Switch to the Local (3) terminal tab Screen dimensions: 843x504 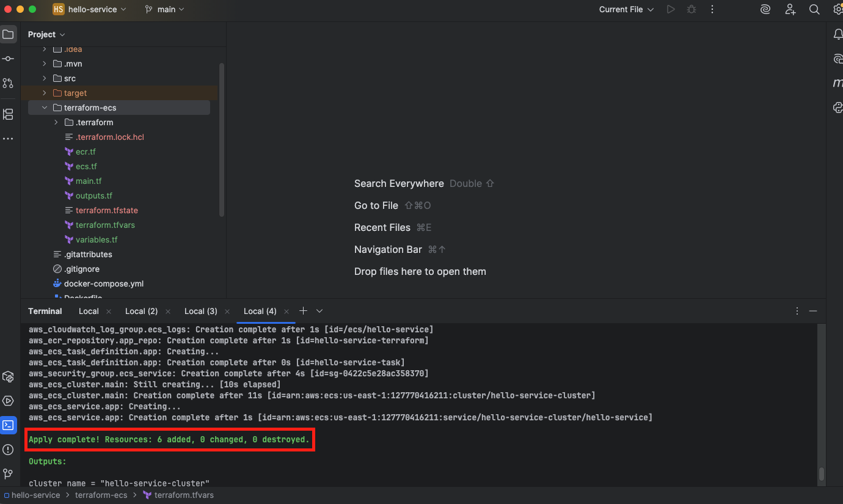click(200, 311)
